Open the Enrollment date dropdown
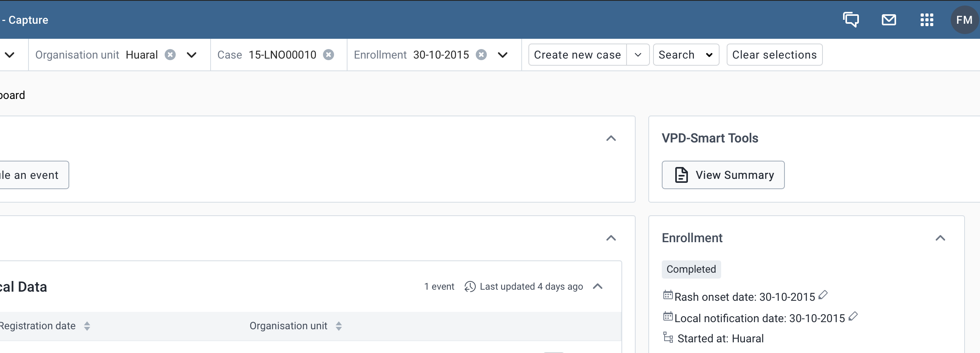Screen dimensions: 980x353 click(503, 55)
